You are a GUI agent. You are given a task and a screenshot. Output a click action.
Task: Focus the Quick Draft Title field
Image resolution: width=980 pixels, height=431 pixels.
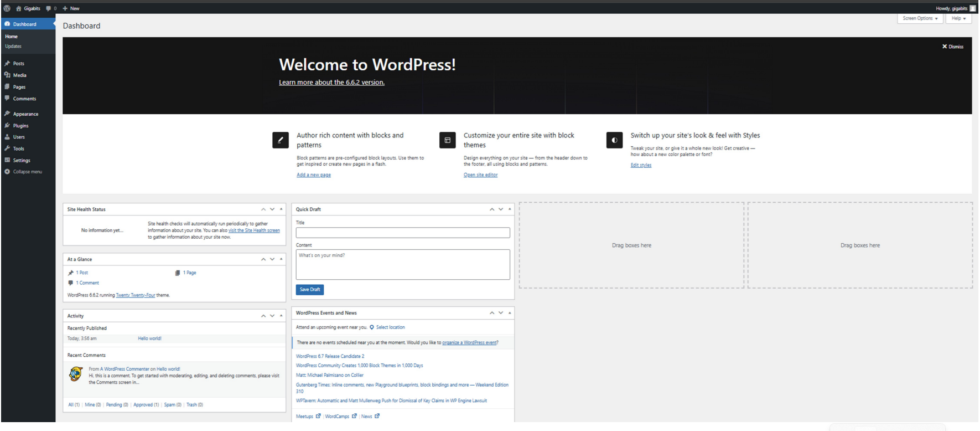coord(402,233)
